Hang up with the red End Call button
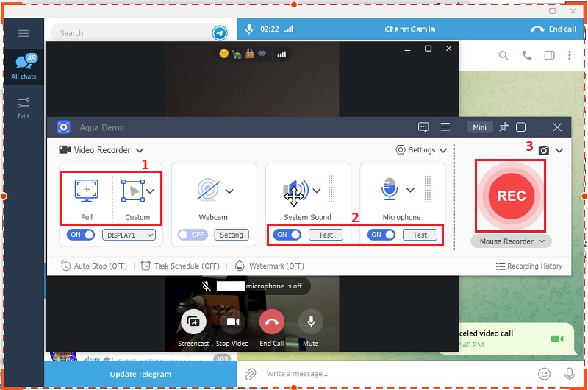The width and height of the screenshot is (588, 390). coord(272,322)
